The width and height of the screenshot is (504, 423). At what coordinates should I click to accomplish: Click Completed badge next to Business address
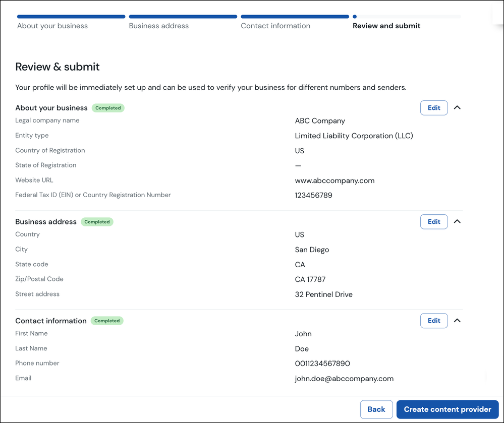97,222
